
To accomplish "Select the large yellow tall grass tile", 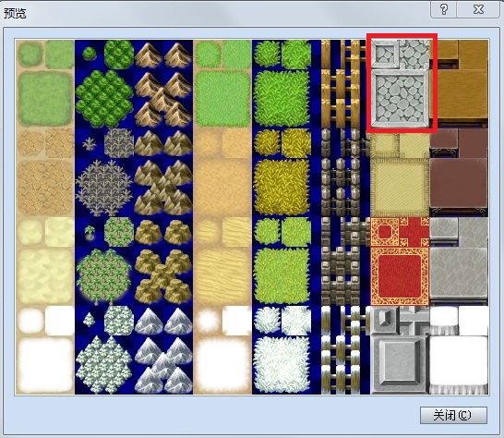I will pos(282,188).
